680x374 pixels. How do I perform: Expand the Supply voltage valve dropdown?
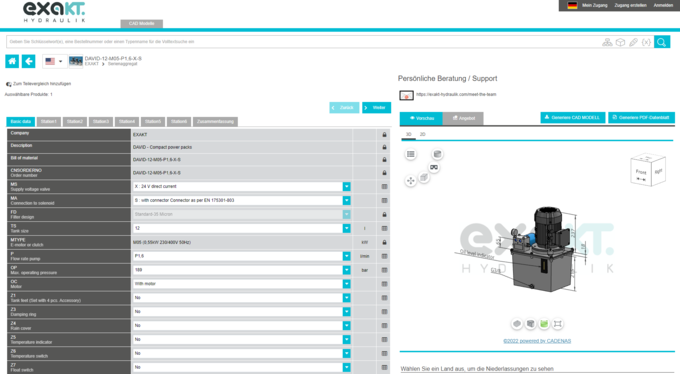coord(347,187)
